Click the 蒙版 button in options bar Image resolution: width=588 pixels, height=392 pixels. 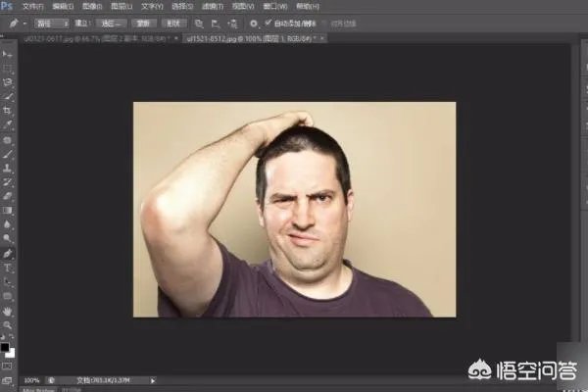point(143,23)
